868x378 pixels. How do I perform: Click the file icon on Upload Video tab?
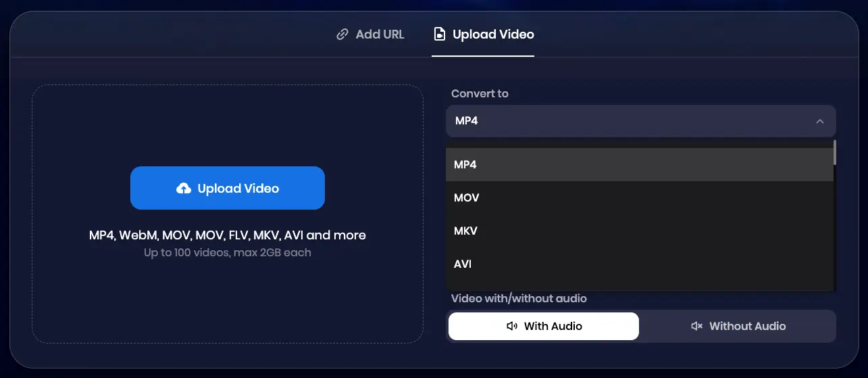pyautogui.click(x=440, y=34)
